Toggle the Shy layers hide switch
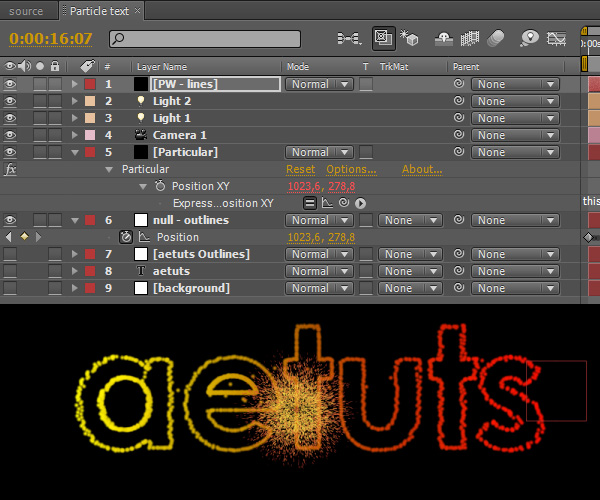The image size is (600, 500). pyautogui.click(x=444, y=39)
